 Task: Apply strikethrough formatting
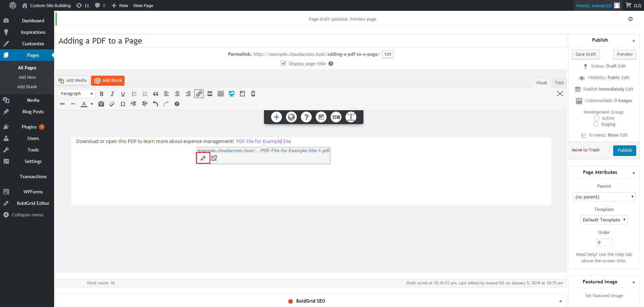pos(62,104)
